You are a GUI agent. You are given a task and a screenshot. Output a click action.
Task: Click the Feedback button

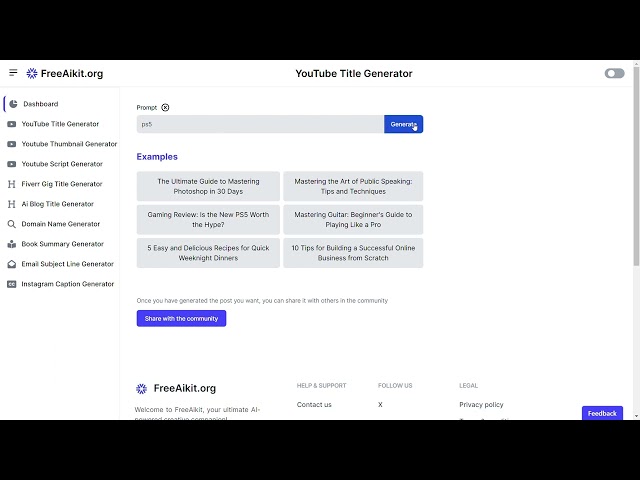(602, 413)
